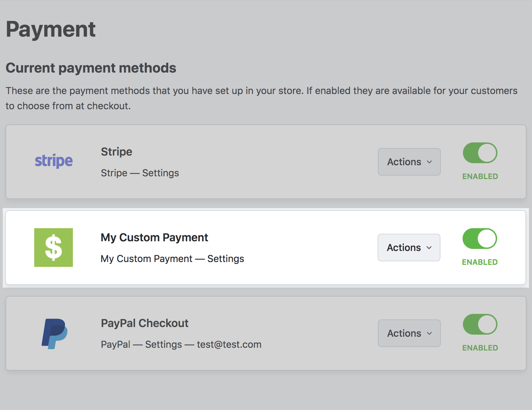Screen dimensions: 532x410
Task: Click ENABLED label under My Custom Payment
Action: [x=480, y=262]
